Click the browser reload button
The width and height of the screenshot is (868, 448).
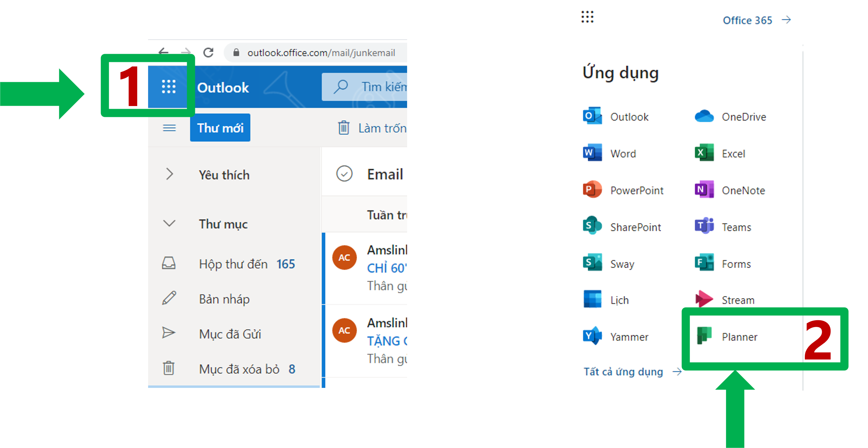(208, 53)
